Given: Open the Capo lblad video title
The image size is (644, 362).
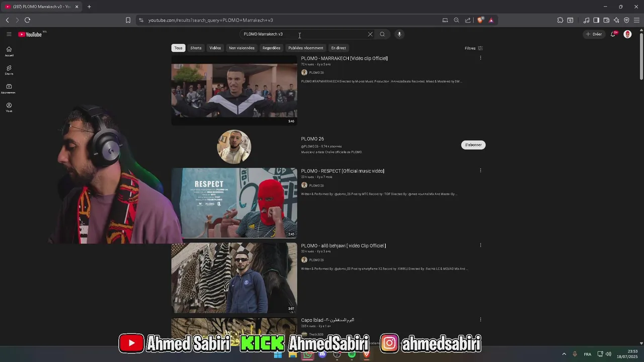Looking at the screenshot, I should [x=328, y=320].
